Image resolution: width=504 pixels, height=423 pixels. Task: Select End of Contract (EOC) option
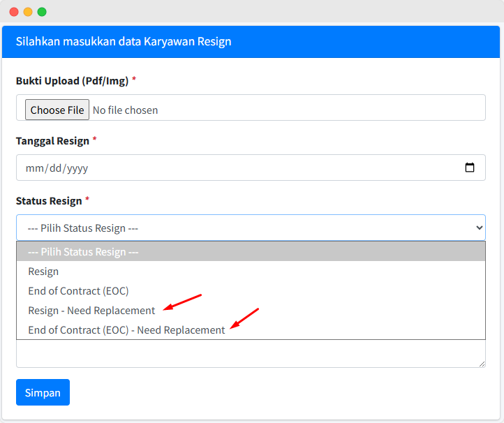pyautogui.click(x=251, y=291)
